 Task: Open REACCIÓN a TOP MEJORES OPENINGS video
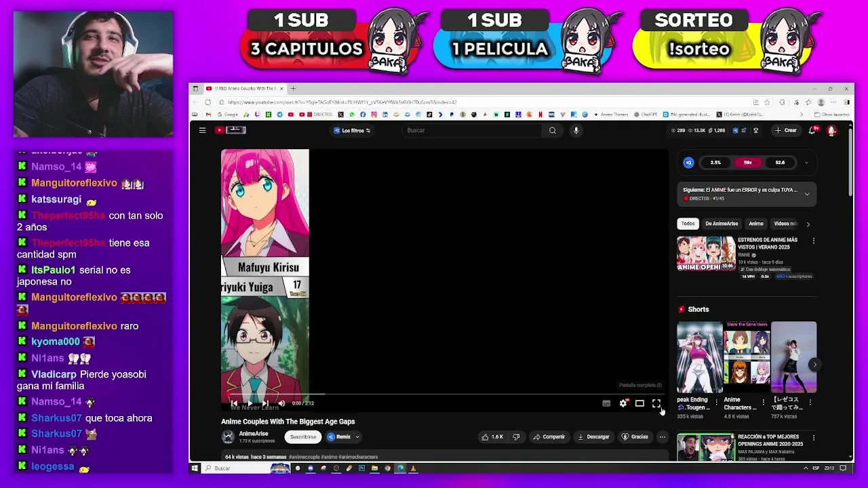pos(706,447)
